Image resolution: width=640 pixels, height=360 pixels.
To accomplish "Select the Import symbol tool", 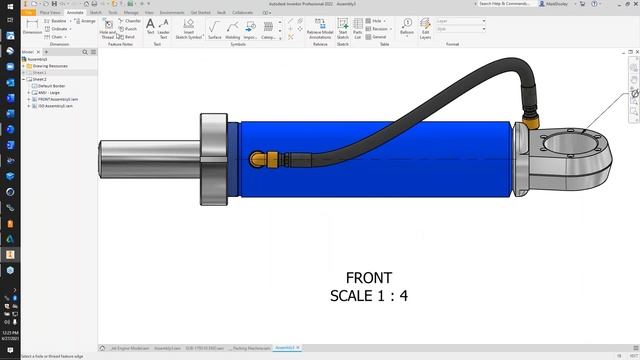I will click(250, 30).
